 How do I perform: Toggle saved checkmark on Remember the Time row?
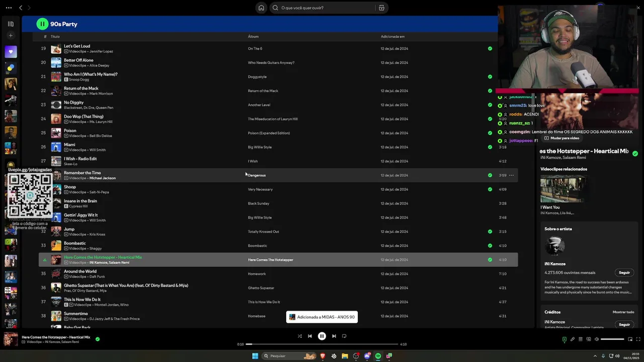(490, 175)
